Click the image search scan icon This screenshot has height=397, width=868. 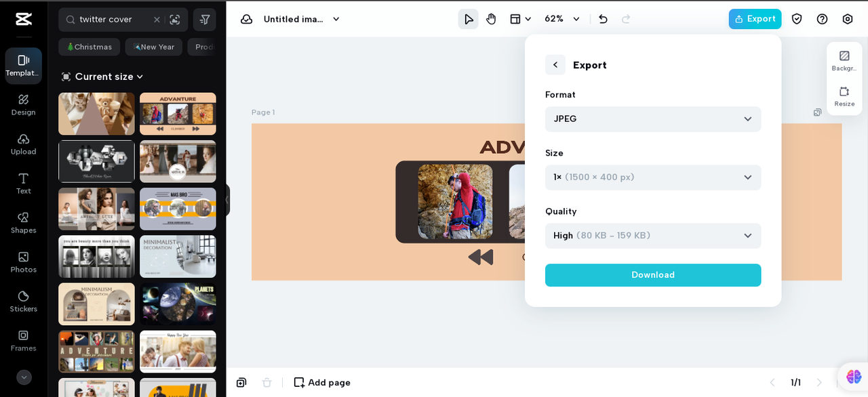tap(175, 20)
